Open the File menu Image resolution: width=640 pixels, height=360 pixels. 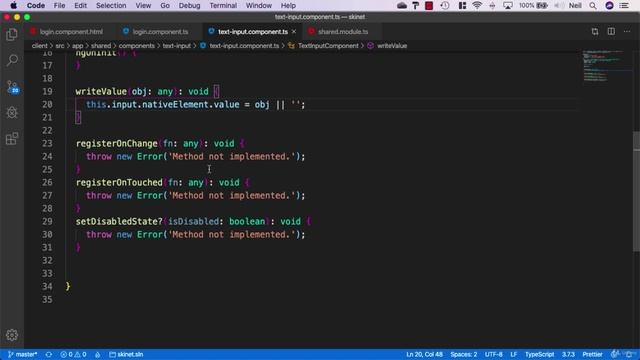[59, 6]
